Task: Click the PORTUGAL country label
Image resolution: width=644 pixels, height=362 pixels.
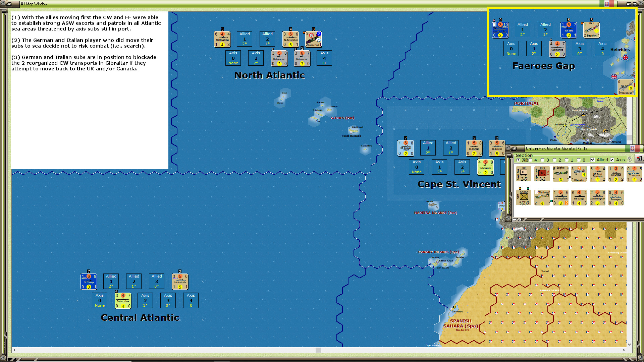Action: (527, 104)
